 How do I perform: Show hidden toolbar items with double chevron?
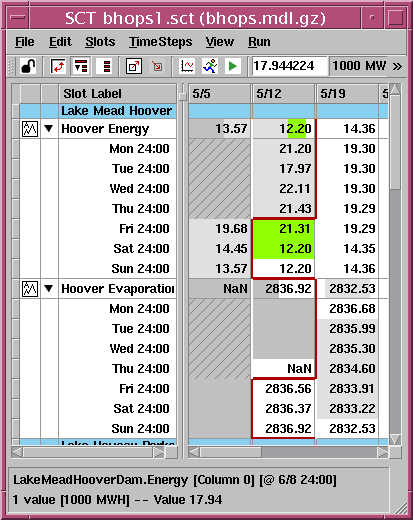pos(397,66)
